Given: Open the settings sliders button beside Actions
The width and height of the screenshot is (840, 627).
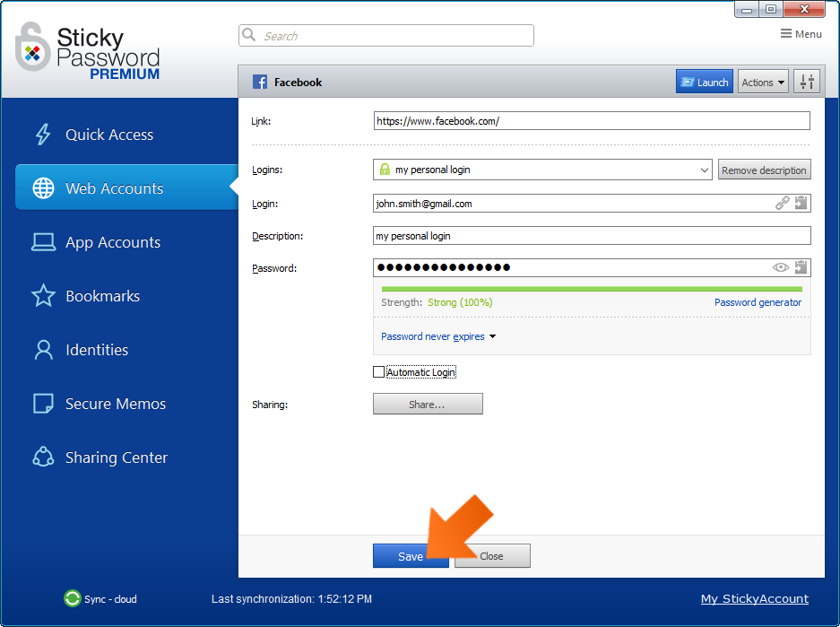Looking at the screenshot, I should coord(807,82).
